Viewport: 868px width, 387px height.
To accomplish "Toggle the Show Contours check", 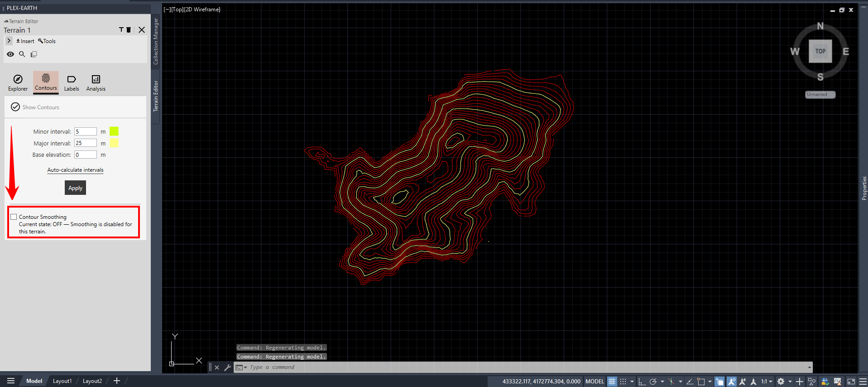I will [x=15, y=107].
